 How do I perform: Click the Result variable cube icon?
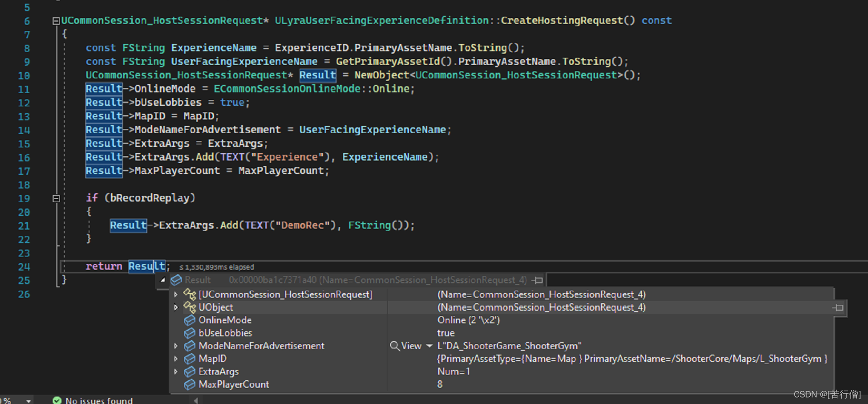[176, 280]
